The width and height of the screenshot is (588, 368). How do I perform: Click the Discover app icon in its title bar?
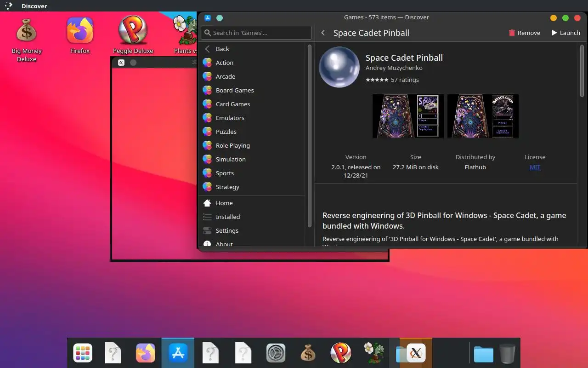[208, 17]
